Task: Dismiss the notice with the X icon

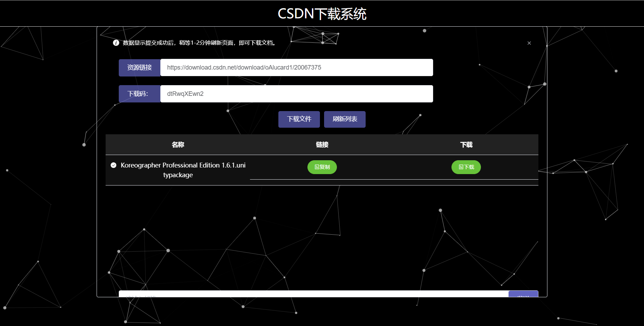Action: (x=529, y=43)
